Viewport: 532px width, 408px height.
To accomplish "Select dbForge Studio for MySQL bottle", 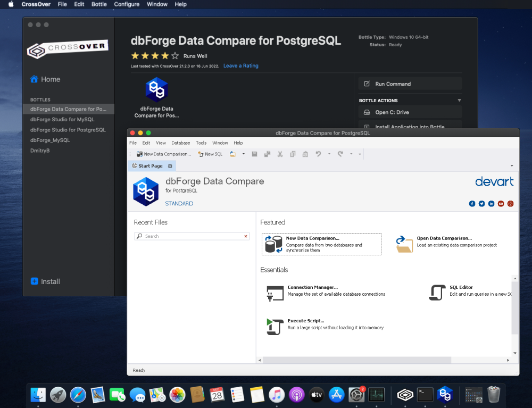I will click(x=69, y=119).
